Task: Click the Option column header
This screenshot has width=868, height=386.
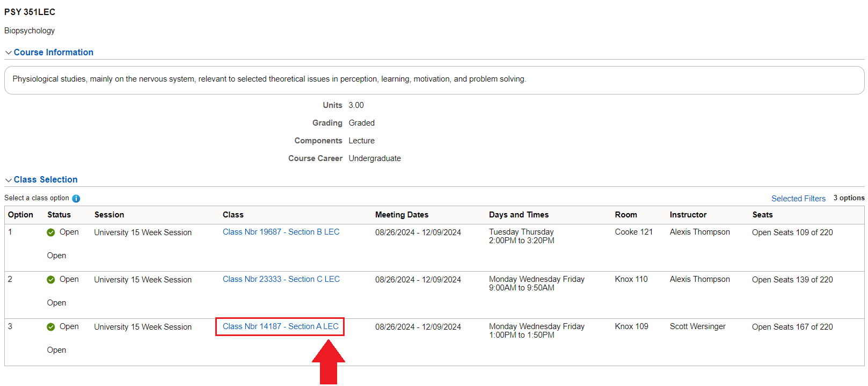Action: (20, 215)
